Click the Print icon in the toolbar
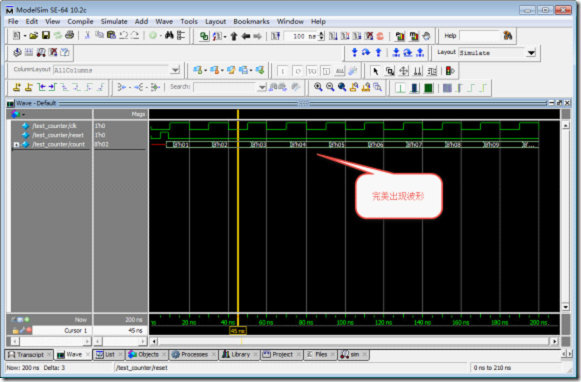The width and height of the screenshot is (581, 382). (x=69, y=36)
